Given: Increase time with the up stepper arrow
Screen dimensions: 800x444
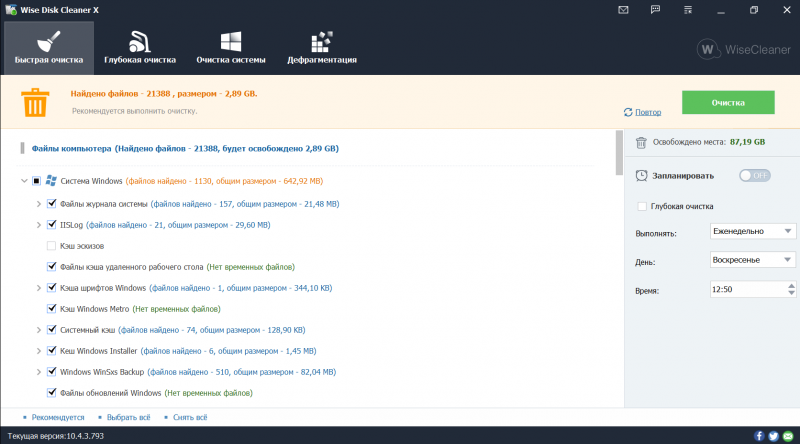Looking at the screenshot, I should tap(791, 286).
